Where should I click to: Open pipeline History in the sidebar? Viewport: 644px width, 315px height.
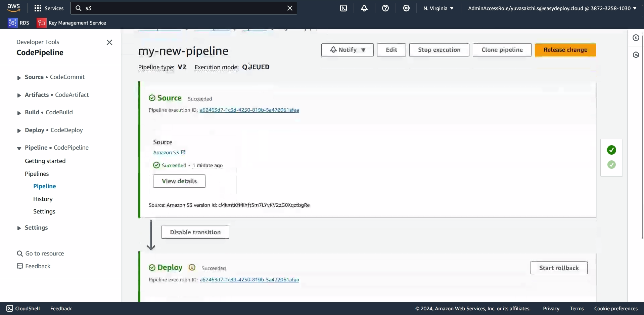(x=43, y=199)
